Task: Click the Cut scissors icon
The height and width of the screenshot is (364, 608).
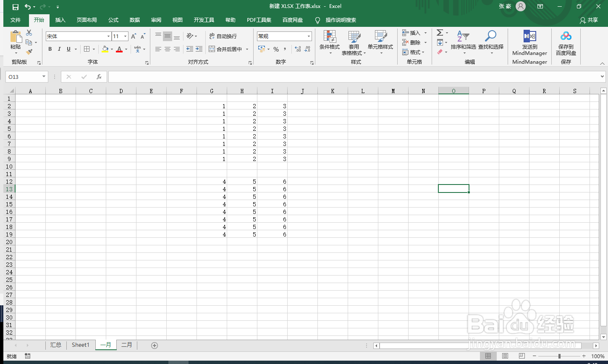Action: tap(29, 33)
